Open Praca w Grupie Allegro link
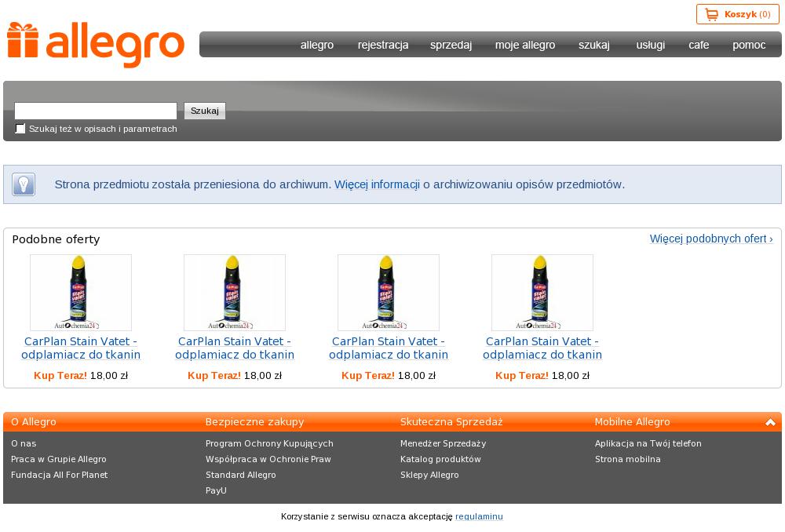The width and height of the screenshot is (785, 532). coord(59,459)
